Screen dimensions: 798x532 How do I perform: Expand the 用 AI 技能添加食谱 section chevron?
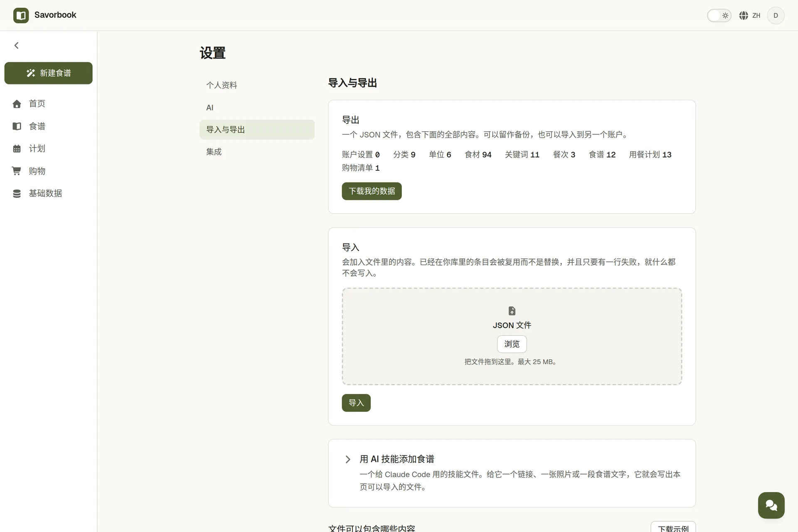348,459
